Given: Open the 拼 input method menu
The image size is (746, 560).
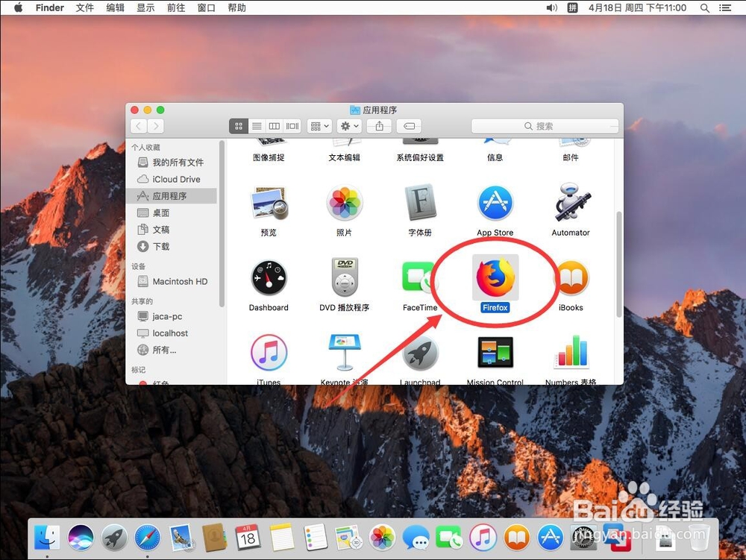Looking at the screenshot, I should (572, 7).
